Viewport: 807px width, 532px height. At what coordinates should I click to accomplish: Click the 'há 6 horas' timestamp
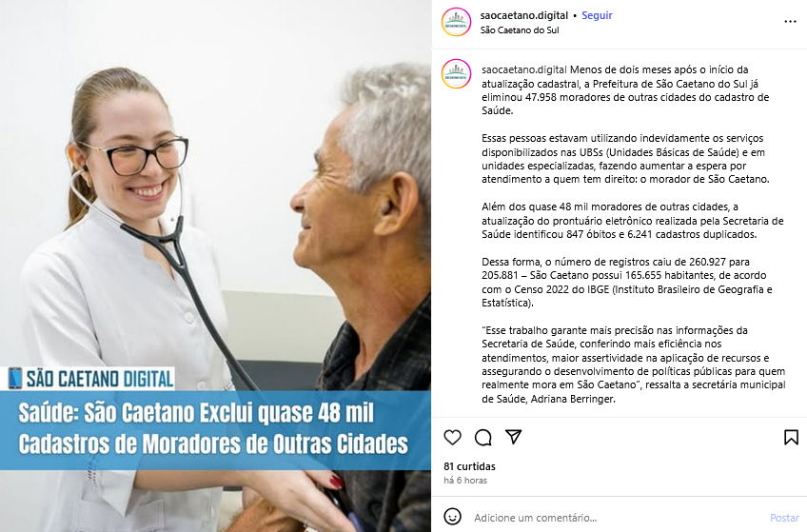(x=465, y=480)
